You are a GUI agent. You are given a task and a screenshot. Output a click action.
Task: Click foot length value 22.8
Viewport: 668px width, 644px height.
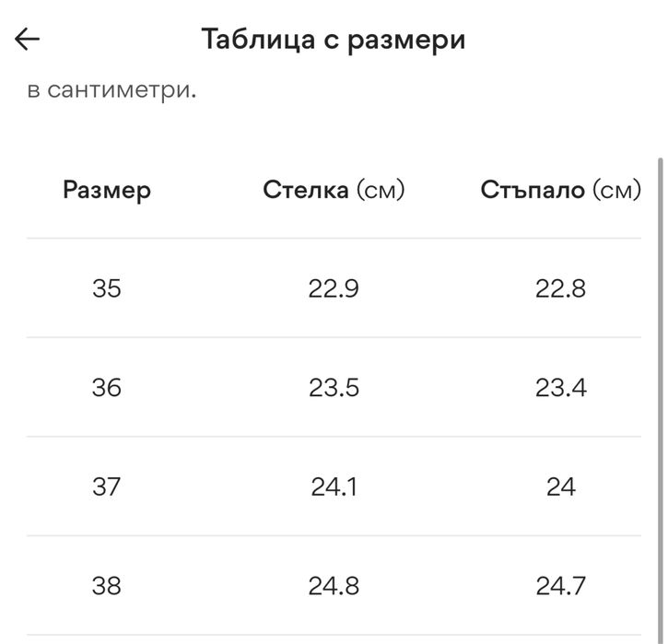tap(560, 289)
